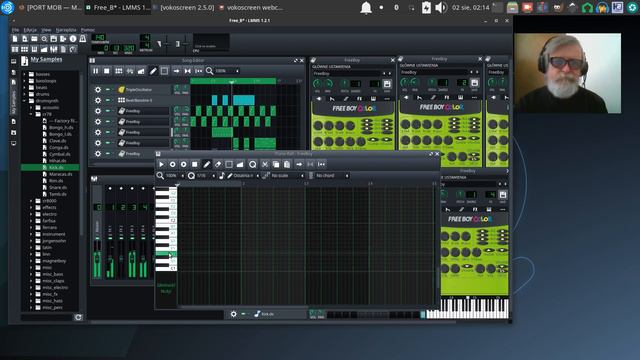
Task: Show the FX Mixer toolbar icon
Action: (x=53, y=49)
